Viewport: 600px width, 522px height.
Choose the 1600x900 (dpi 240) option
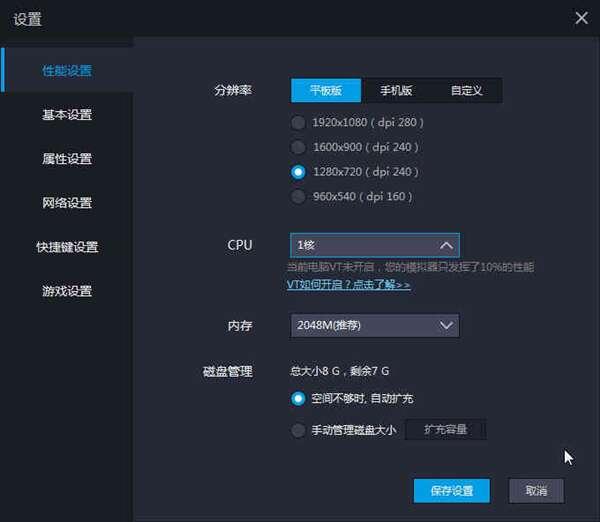tap(298, 147)
